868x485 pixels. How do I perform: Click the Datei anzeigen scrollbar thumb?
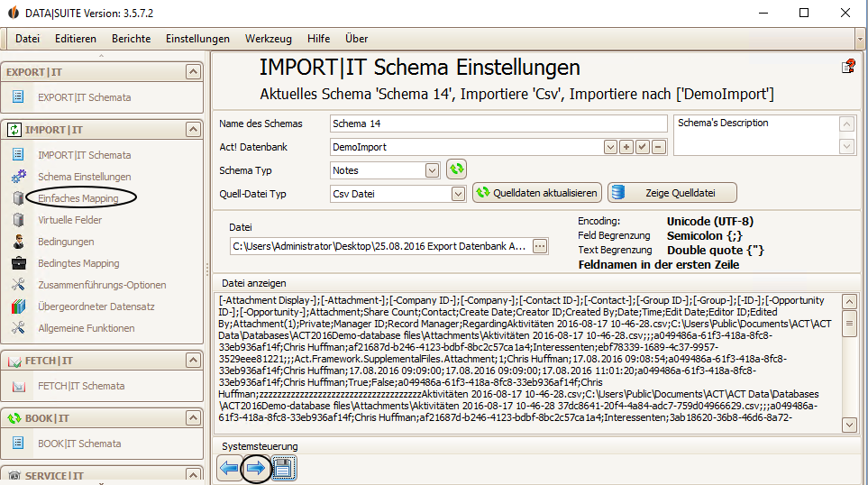point(849,324)
